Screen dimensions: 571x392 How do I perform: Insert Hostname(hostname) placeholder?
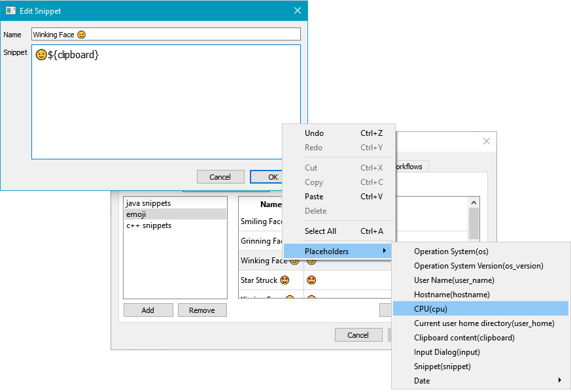pos(481,295)
